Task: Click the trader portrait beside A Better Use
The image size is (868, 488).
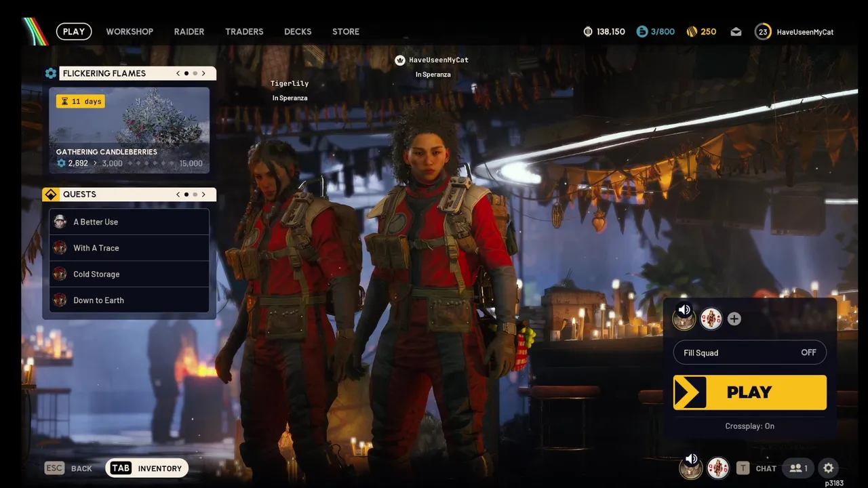Action: [60, 222]
